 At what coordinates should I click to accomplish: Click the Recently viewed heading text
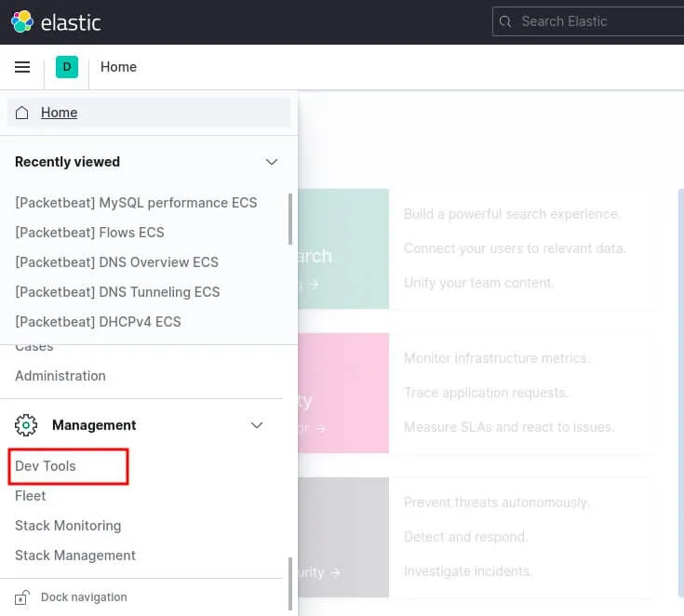click(67, 162)
